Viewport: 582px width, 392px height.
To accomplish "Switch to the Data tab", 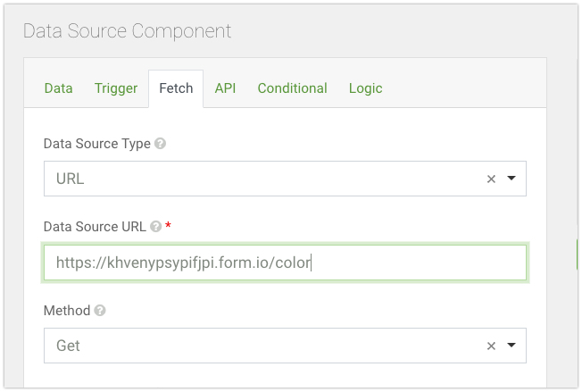I will pyautogui.click(x=59, y=88).
